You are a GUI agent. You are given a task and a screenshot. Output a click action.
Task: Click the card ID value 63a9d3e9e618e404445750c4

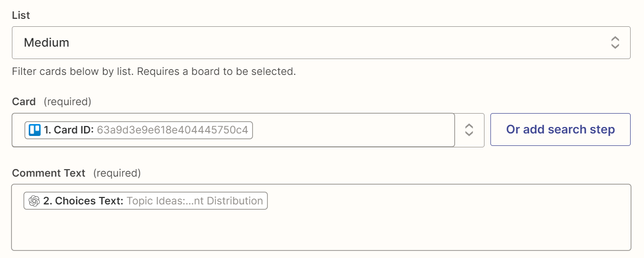172,130
